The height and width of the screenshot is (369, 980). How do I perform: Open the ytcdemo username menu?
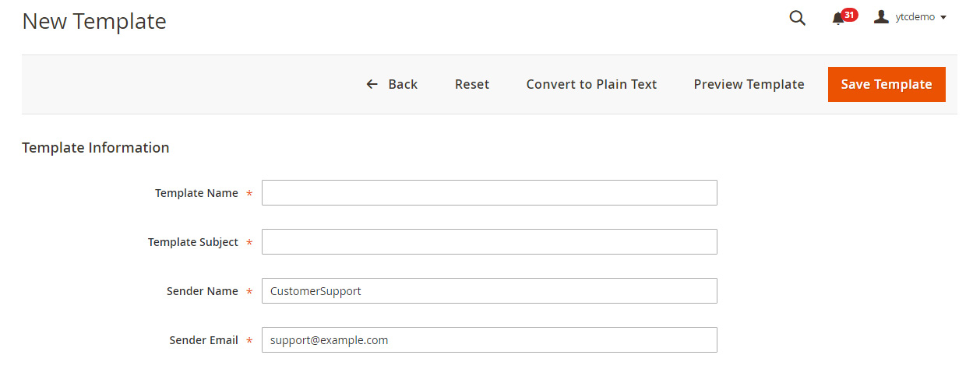pyautogui.click(x=915, y=17)
